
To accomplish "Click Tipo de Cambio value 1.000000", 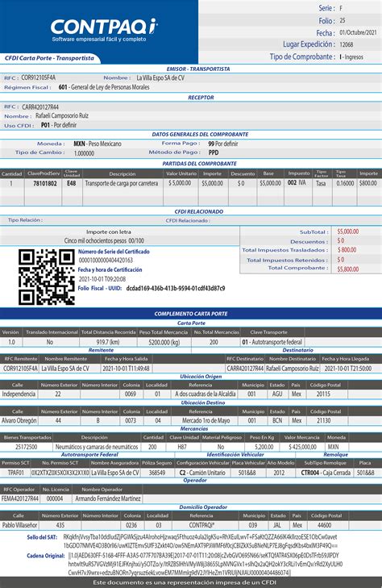I will [84, 153].
